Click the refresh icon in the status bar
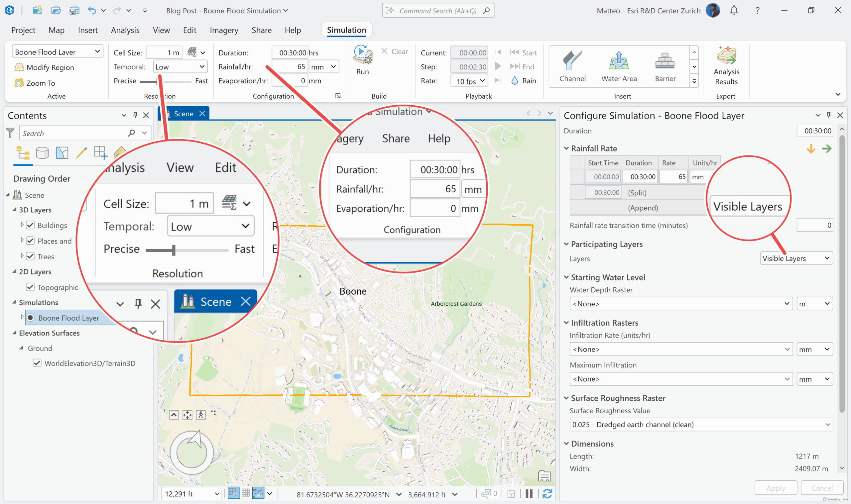Screen dimensions: 851x504 point(547,494)
